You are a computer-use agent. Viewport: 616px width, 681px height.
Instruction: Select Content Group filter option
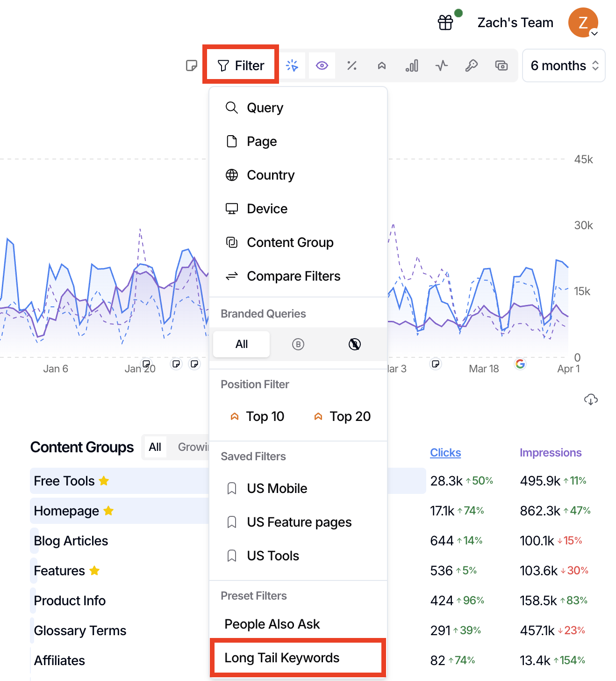pos(290,242)
